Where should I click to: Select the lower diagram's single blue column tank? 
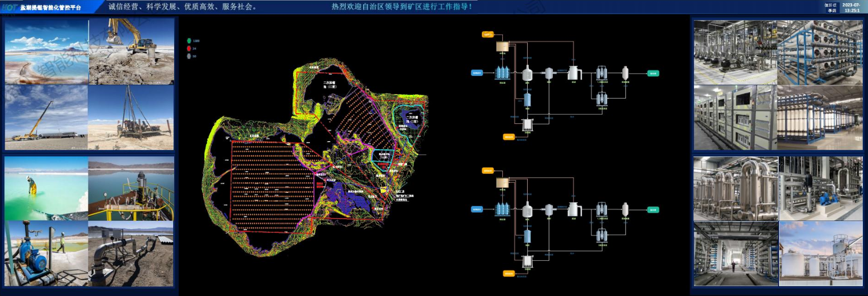click(x=527, y=236)
